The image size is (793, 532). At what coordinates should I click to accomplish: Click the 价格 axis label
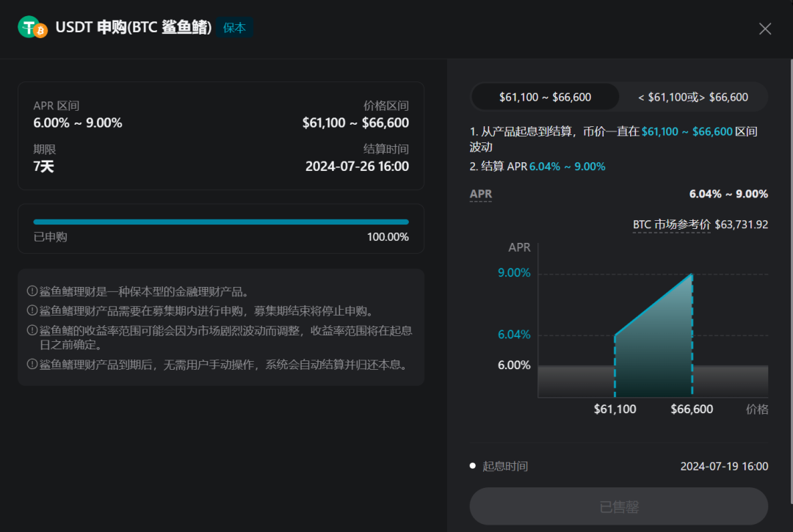757,409
